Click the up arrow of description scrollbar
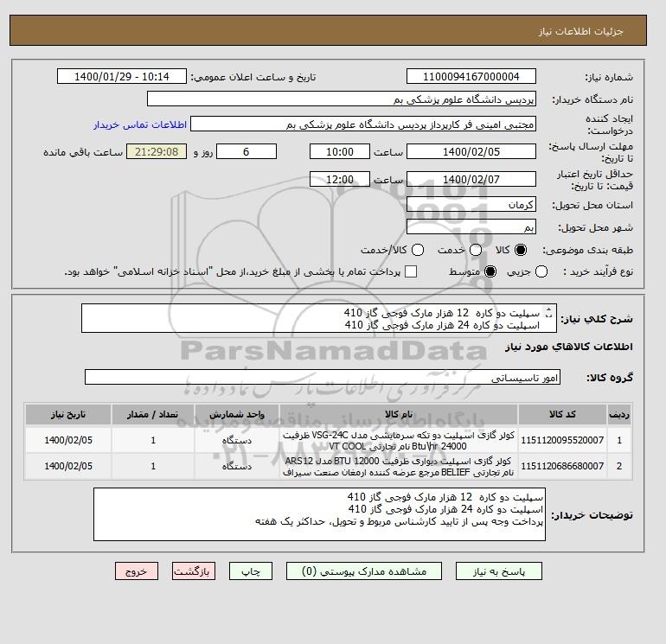Viewport: 666px width, 644px height. click(548, 310)
